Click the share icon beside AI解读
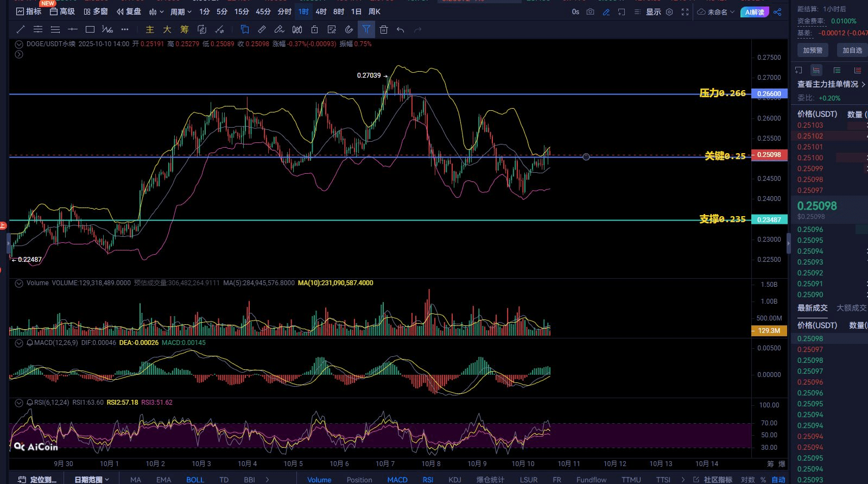This screenshot has height=484, width=868. click(778, 11)
